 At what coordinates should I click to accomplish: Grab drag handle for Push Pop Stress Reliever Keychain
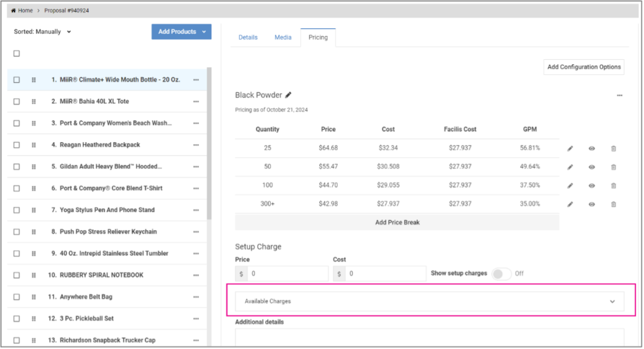click(34, 232)
